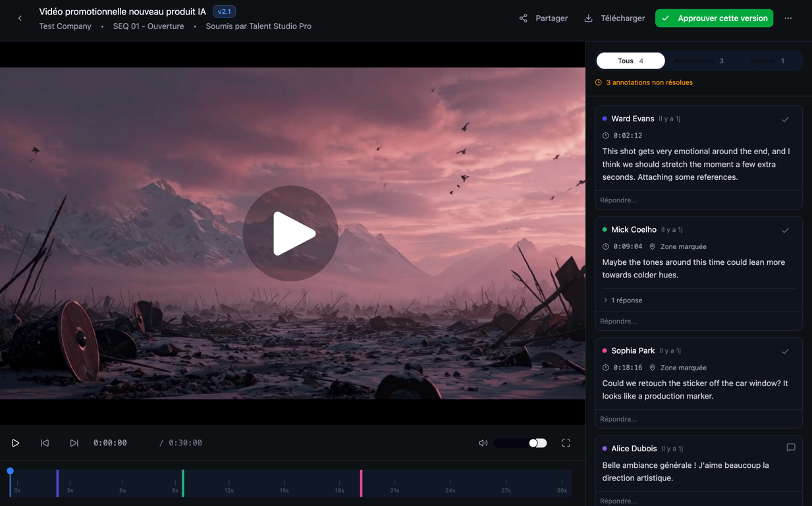Jump to timestamp 0:02:12 in Ward Evans' comment
The width and height of the screenshot is (812, 506).
coord(622,136)
